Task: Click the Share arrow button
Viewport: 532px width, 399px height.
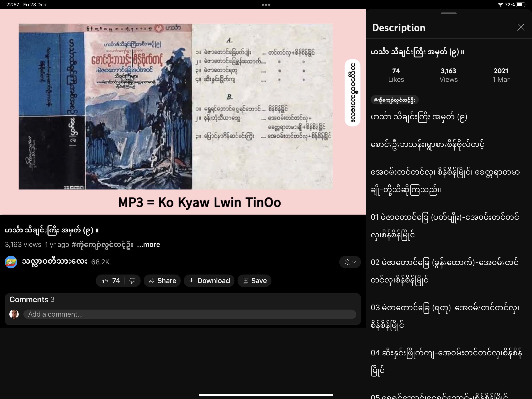Action: click(162, 281)
